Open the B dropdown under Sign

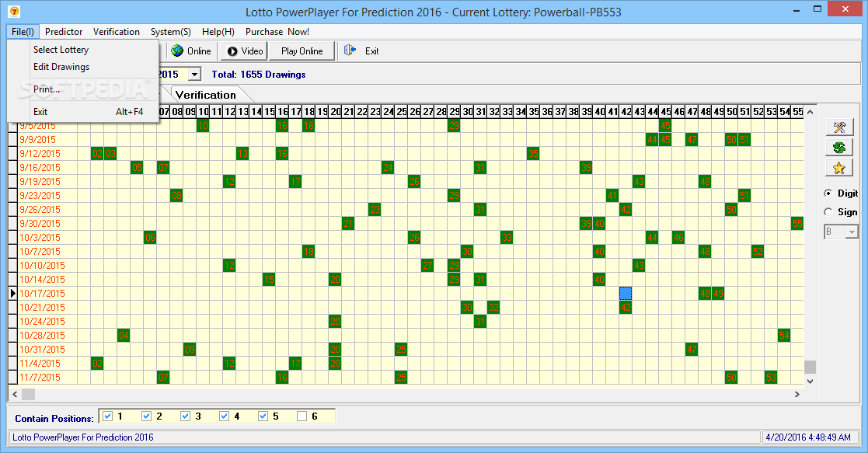coord(852,232)
